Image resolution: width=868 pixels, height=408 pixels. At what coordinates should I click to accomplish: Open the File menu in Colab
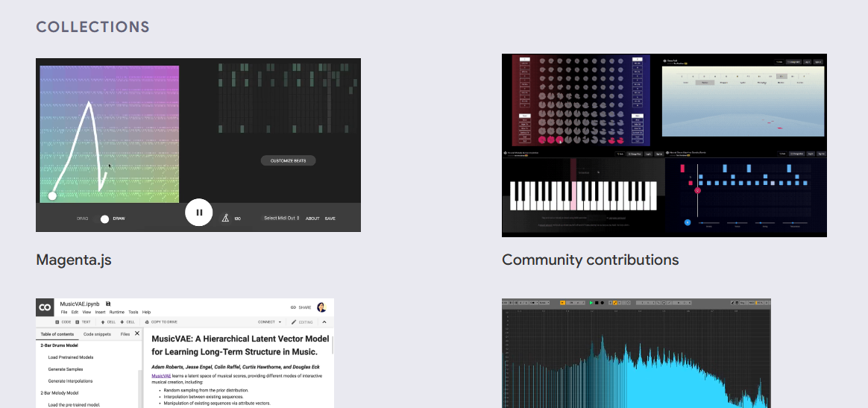tap(65, 313)
